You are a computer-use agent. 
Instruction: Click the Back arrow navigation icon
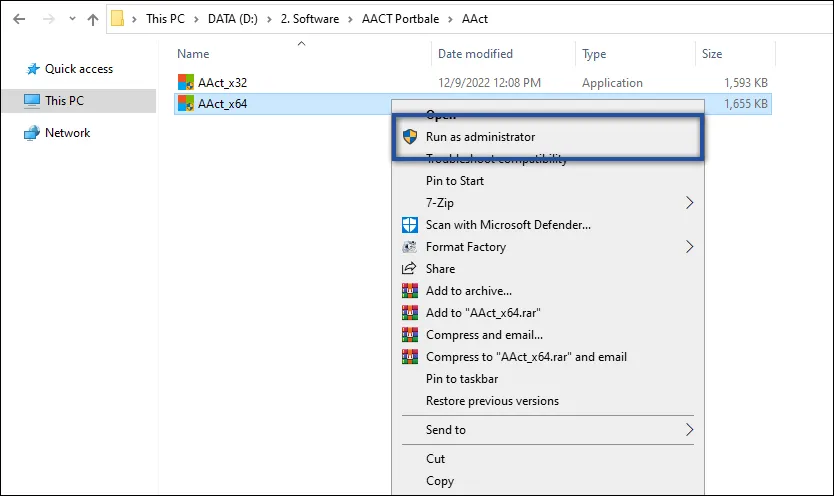pyautogui.click(x=18, y=19)
